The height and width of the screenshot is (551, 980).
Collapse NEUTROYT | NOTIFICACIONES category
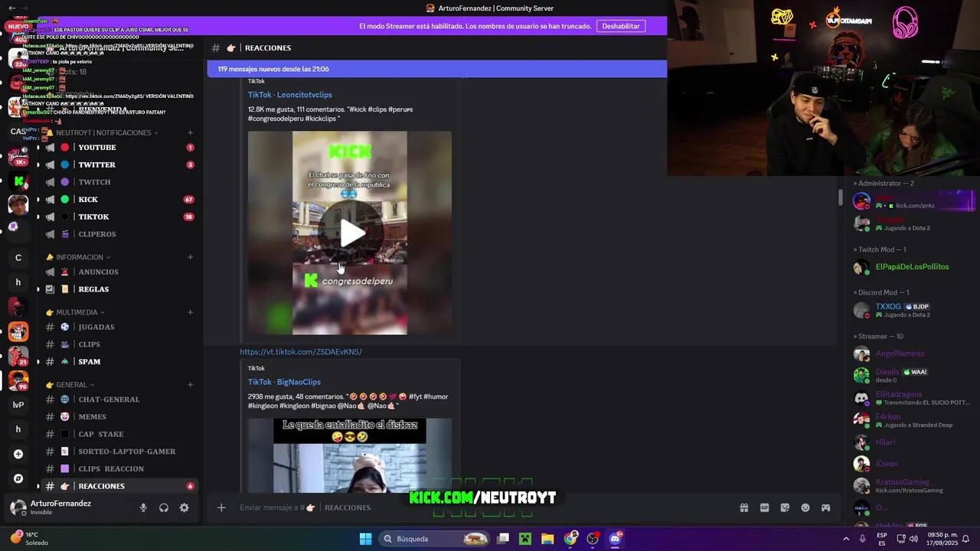pos(102,132)
